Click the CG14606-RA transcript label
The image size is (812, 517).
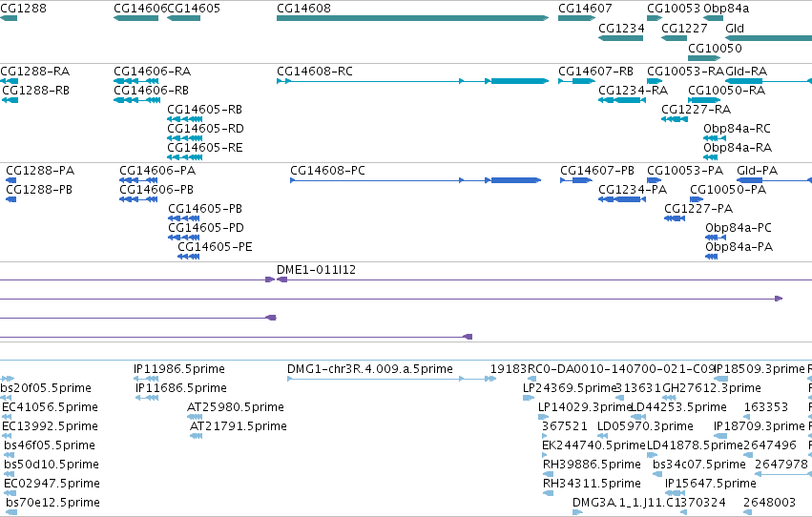tap(153, 72)
